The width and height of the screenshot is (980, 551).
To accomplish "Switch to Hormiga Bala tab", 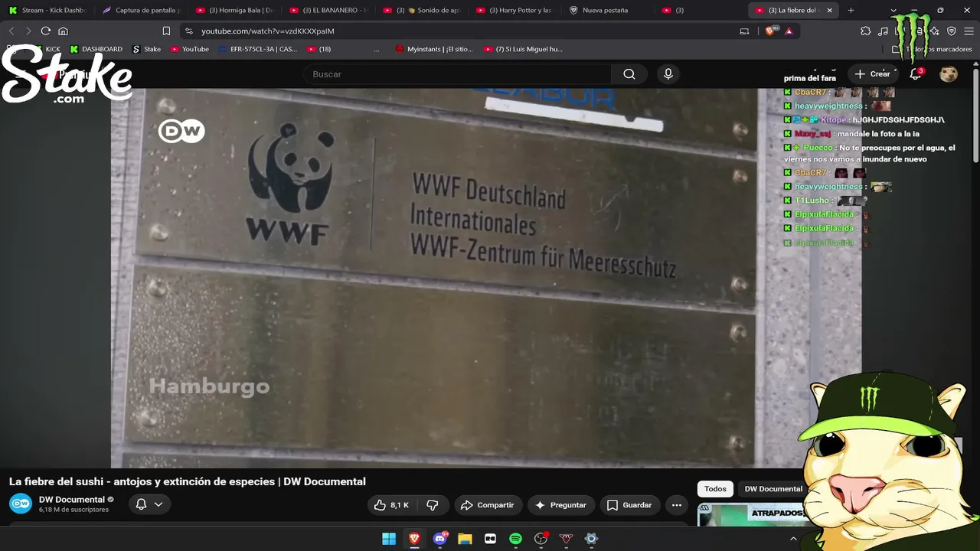I will [236, 10].
